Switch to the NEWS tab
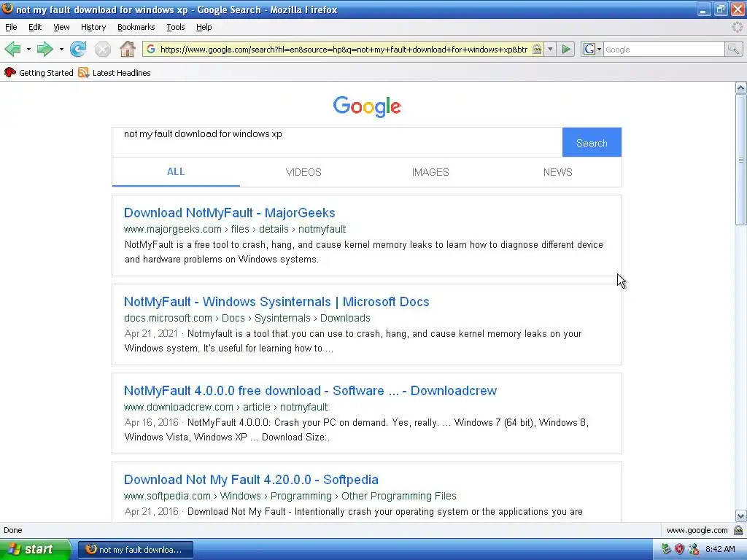 558,172
